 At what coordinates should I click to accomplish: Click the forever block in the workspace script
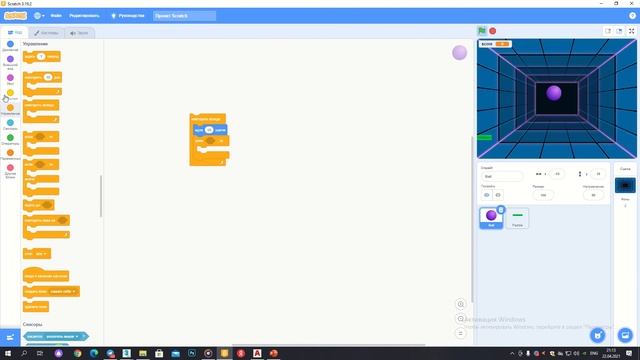click(207, 118)
